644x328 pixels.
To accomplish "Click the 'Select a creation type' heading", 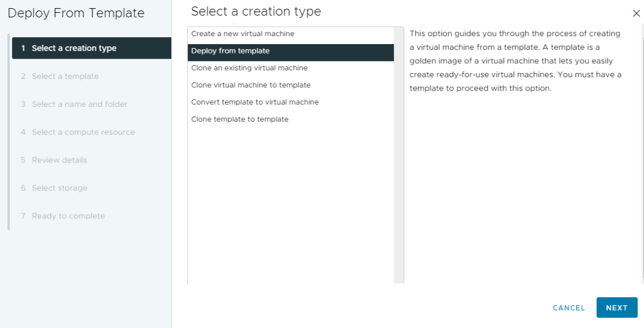I will (256, 12).
